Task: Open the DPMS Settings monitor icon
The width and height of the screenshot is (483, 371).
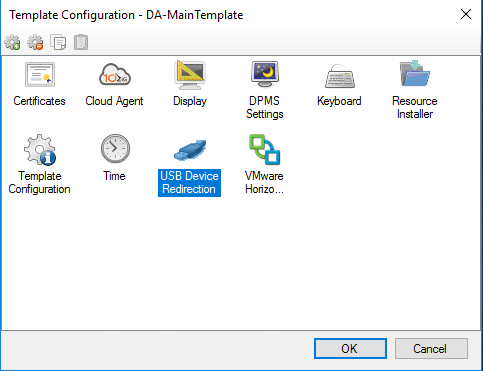Action: 265,74
